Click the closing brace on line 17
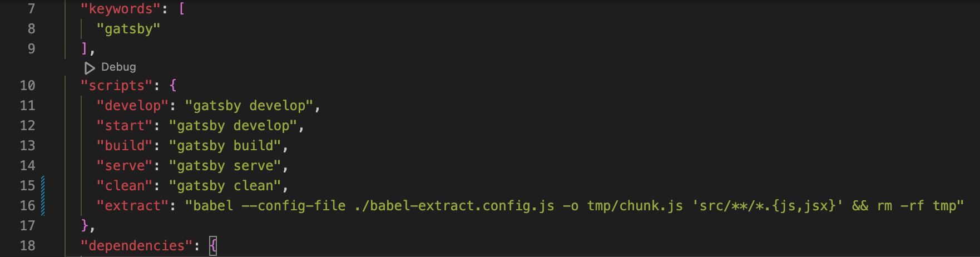 (x=85, y=226)
